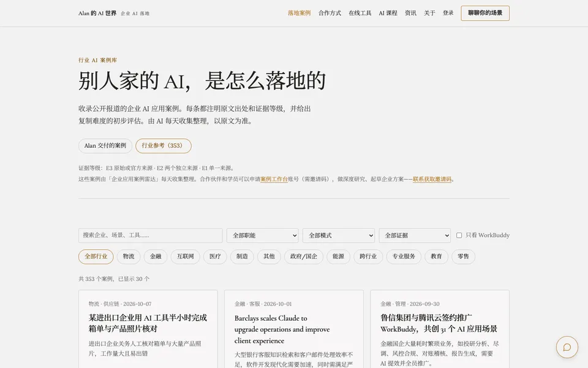588x368 pixels.
Task: Select the 其他 industry chip
Action: tap(269, 256)
